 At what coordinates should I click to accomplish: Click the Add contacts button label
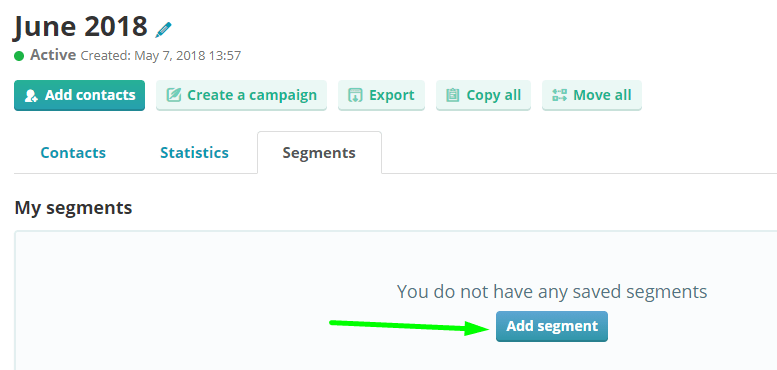[x=90, y=95]
